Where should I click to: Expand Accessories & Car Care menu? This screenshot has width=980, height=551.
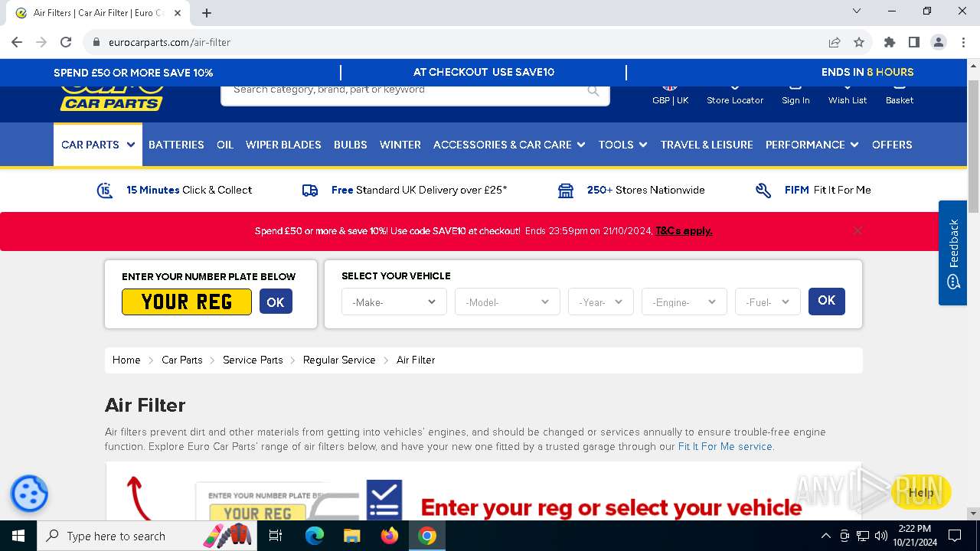pyautogui.click(x=509, y=145)
